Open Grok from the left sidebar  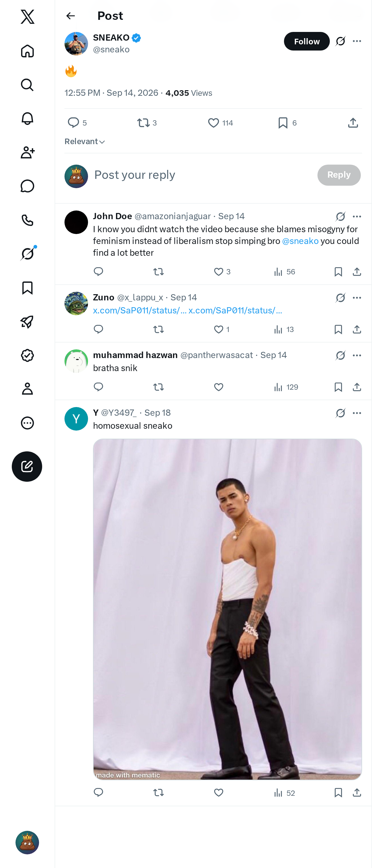tap(27, 254)
